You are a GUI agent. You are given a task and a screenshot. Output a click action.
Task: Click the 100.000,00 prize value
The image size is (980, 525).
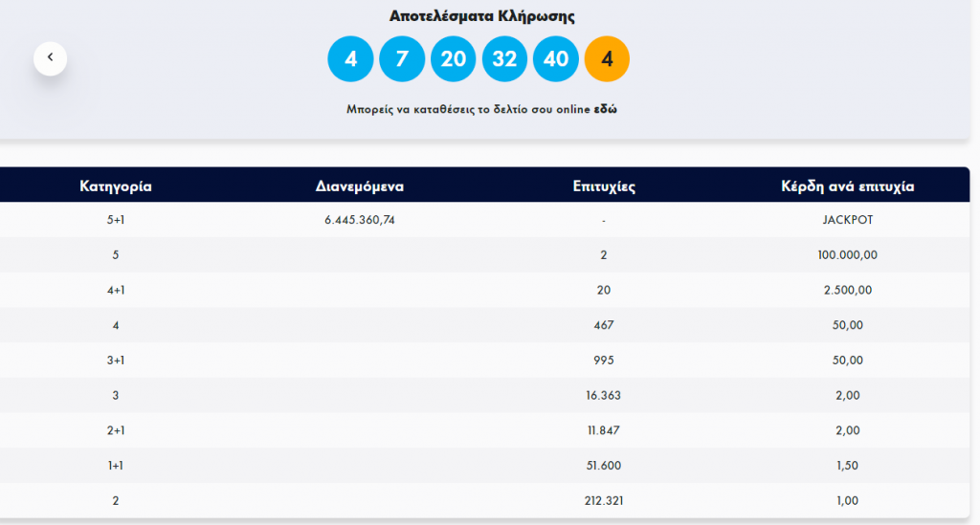pos(848,254)
